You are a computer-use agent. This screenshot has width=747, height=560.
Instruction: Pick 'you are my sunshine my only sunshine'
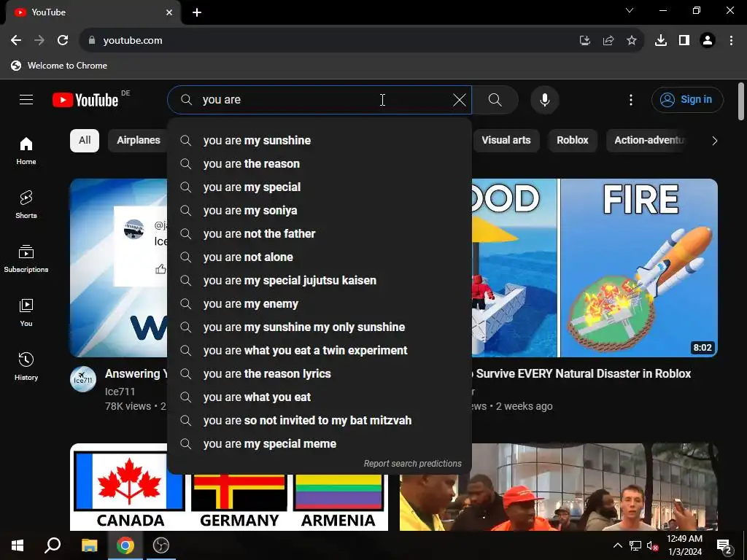click(320, 327)
